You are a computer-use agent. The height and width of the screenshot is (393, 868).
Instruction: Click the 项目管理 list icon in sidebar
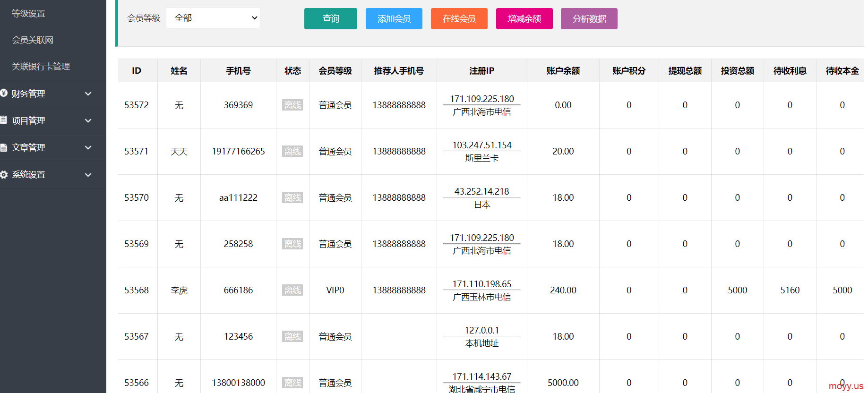4,120
